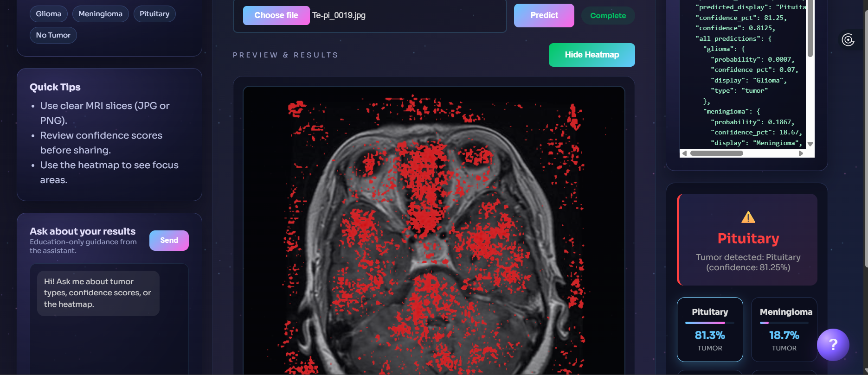
Task: Click the purple question mark help button
Action: click(833, 344)
